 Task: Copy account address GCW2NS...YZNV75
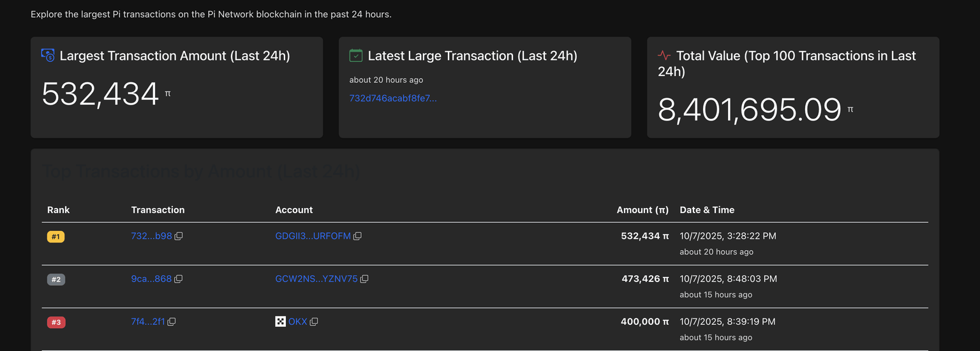point(364,279)
